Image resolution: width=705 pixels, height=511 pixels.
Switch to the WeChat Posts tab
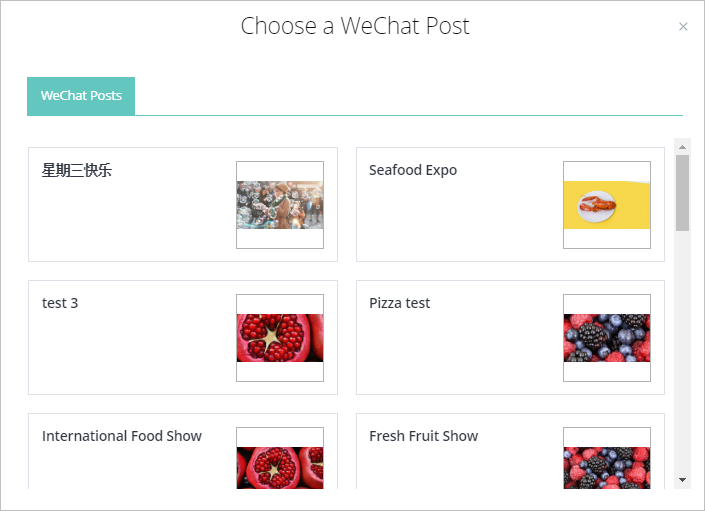point(81,96)
